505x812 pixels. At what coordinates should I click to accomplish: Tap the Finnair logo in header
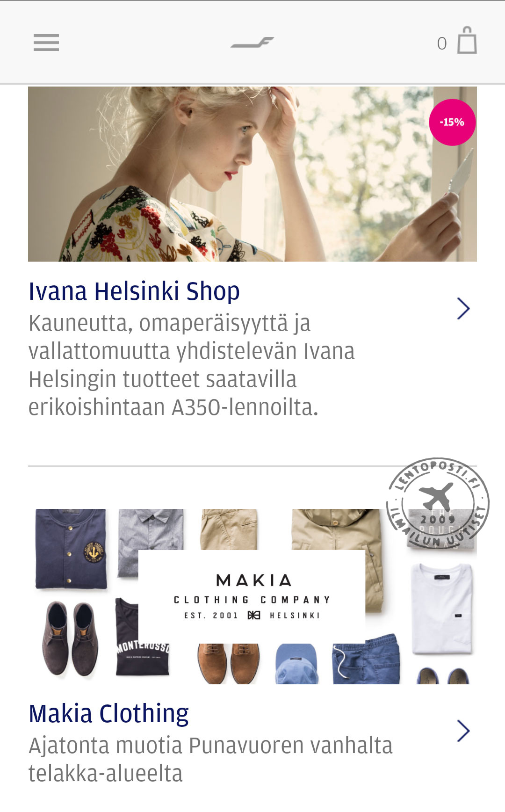(x=252, y=43)
